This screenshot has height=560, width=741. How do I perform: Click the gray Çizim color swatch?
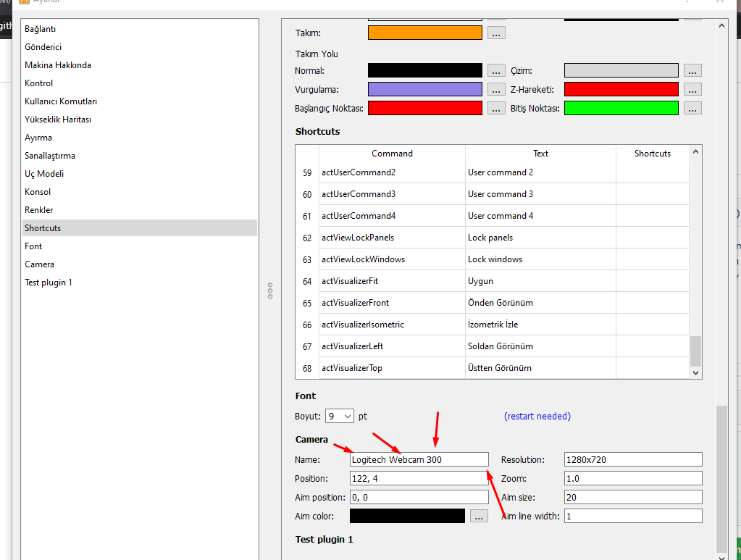tap(621, 70)
